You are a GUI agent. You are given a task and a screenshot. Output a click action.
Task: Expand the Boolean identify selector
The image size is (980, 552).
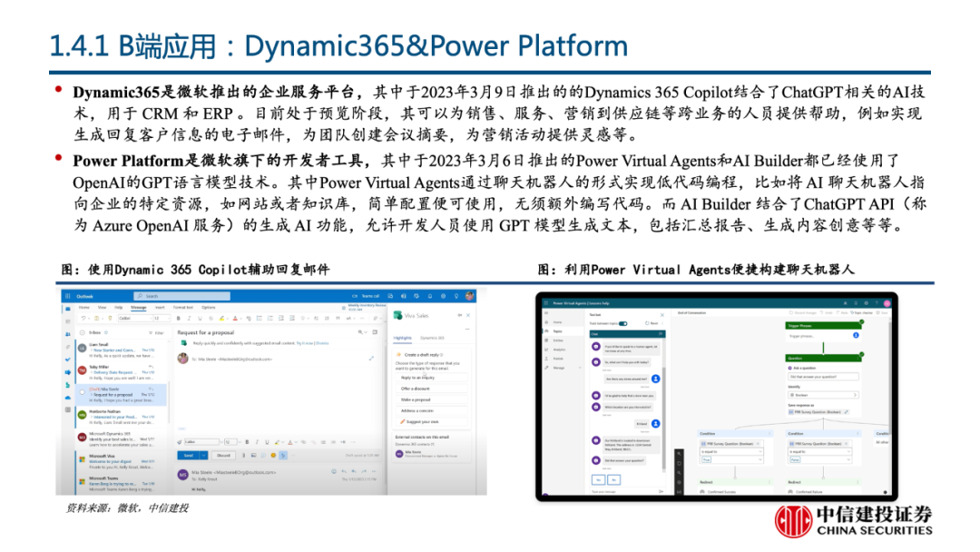(822, 395)
